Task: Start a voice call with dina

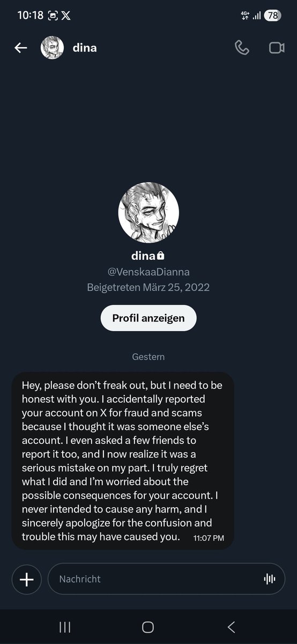Action: 242,48
